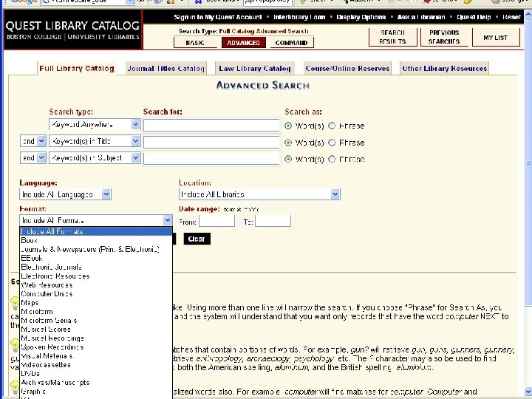Click the Clear button
The image size is (532, 399).
point(197,239)
